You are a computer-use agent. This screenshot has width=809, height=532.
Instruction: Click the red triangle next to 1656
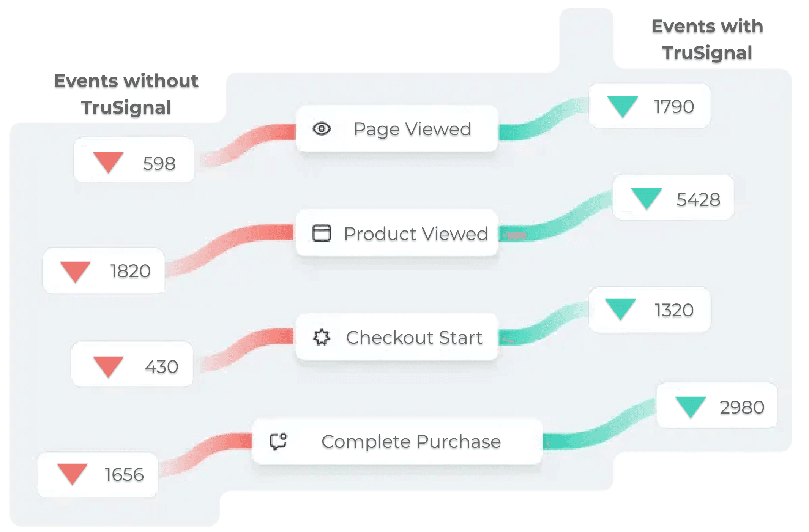[x=72, y=473]
